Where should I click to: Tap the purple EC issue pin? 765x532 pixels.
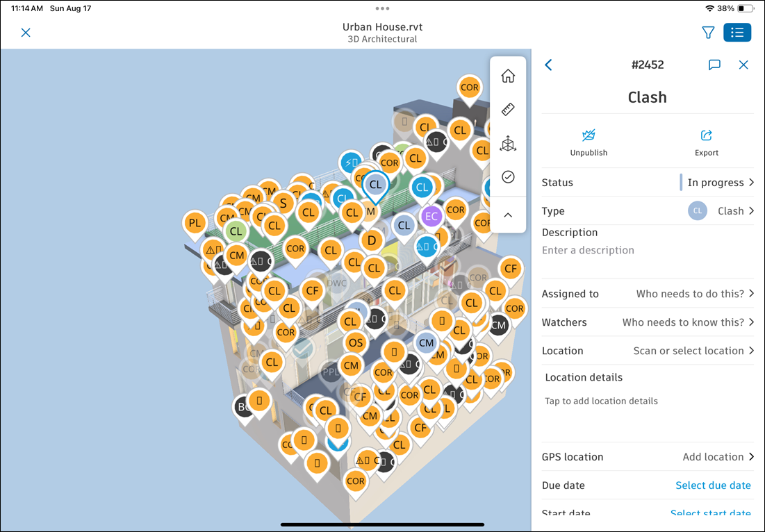[x=431, y=216]
